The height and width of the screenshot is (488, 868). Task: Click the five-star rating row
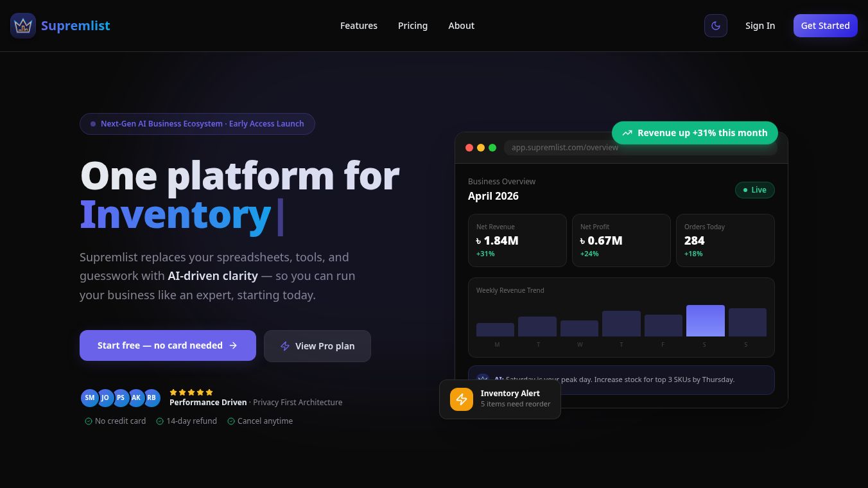pos(191,392)
